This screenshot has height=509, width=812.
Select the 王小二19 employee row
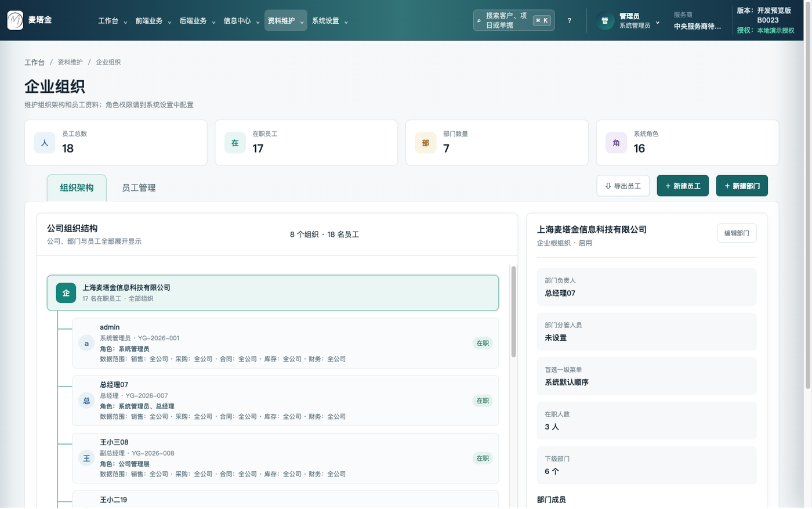click(x=285, y=500)
